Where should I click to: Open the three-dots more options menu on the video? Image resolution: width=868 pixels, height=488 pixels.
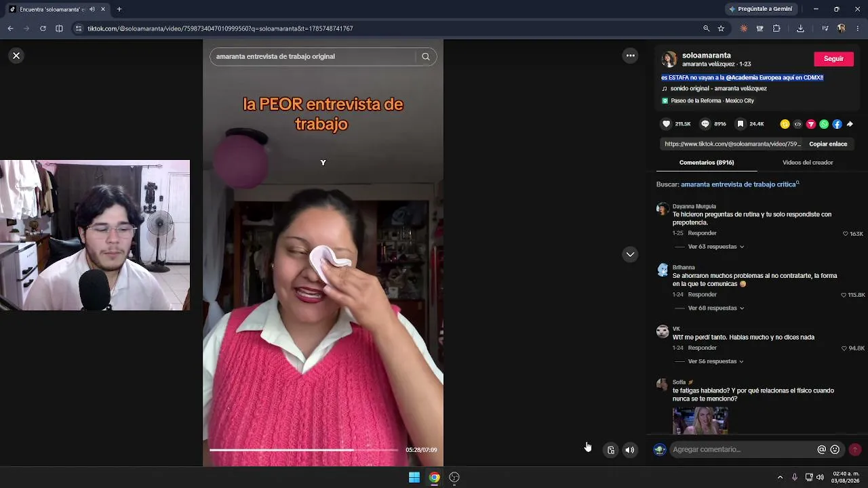point(631,56)
